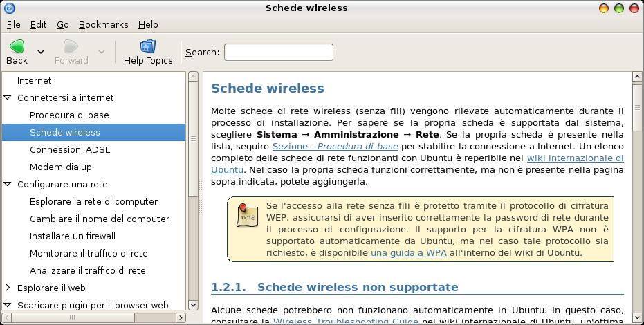Open the Bookmarks menu
Viewport: 644px width, 325px height.
tap(104, 25)
